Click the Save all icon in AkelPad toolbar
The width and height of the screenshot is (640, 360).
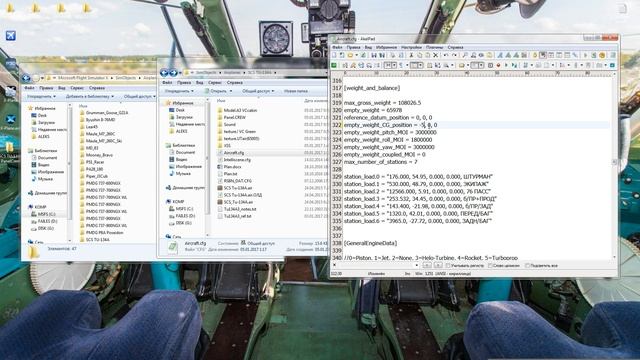click(x=382, y=55)
